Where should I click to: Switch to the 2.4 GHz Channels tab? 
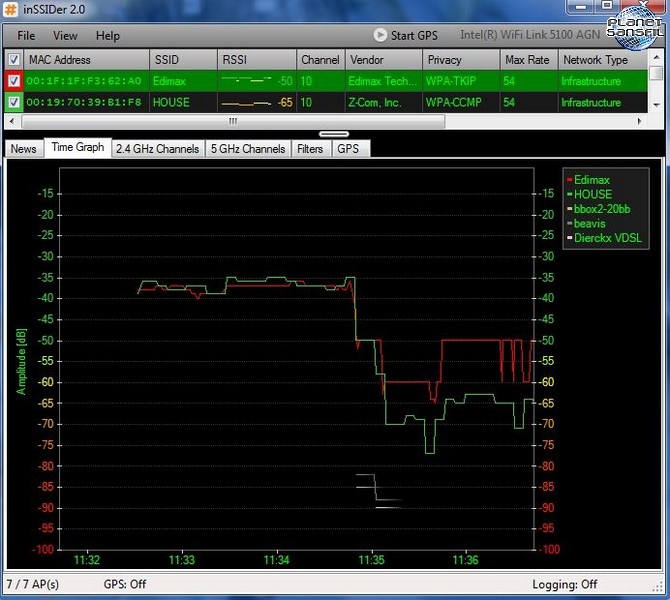(157, 149)
